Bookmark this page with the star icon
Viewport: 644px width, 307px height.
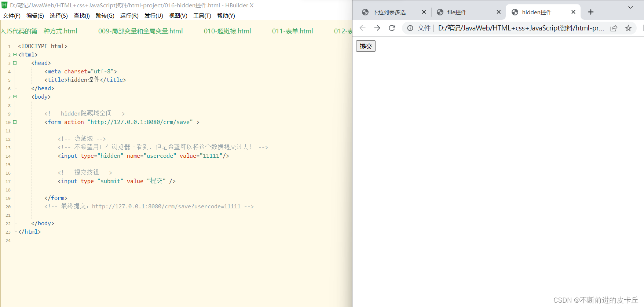pyautogui.click(x=628, y=28)
